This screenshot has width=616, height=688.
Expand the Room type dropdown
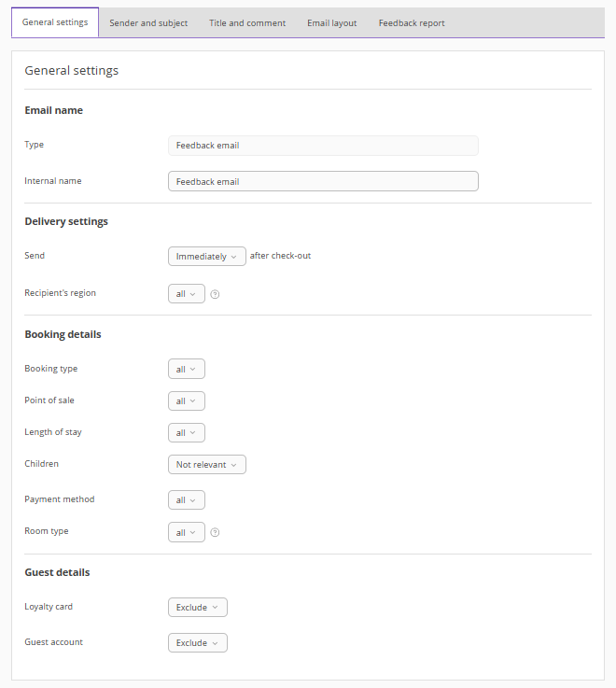point(186,532)
